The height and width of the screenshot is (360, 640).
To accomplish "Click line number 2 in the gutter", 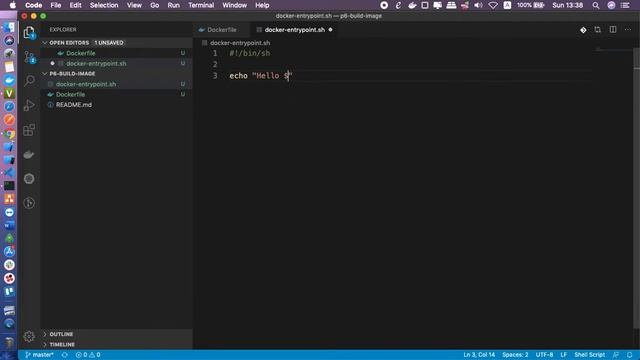I will click(x=215, y=64).
